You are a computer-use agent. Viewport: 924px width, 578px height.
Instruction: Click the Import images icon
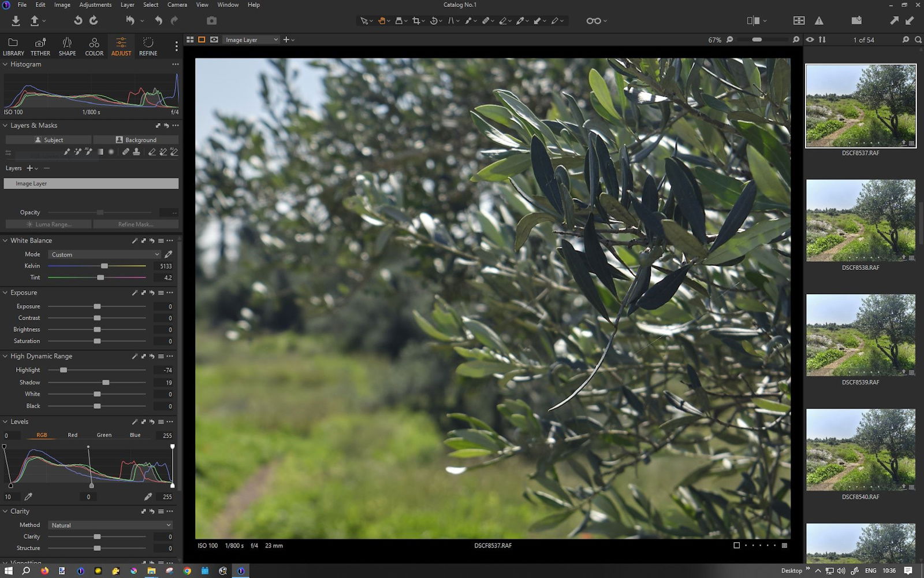coord(16,21)
